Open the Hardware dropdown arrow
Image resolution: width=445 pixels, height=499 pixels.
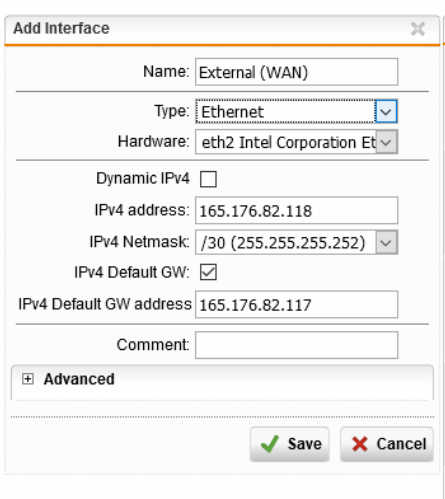(386, 142)
